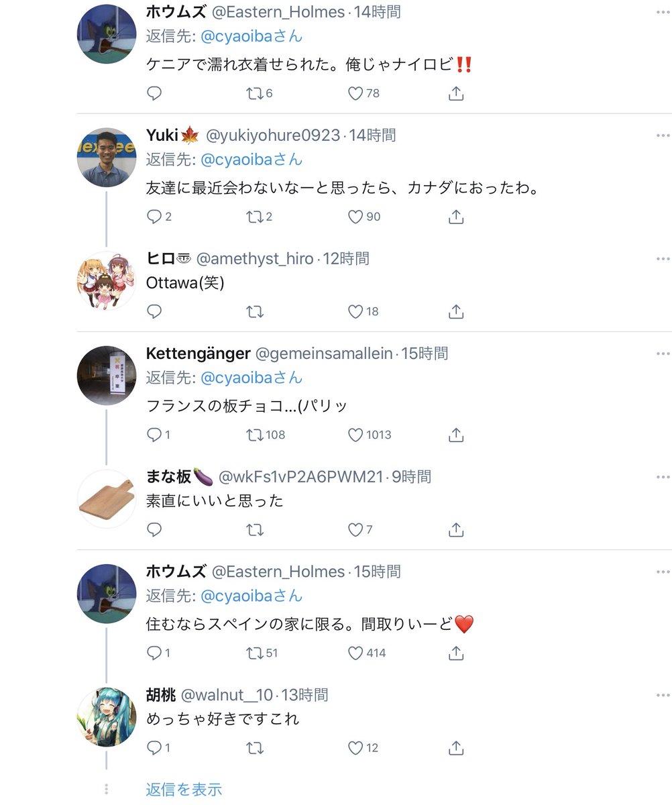672x805 pixels.
Task: Open the @amethyst_hiro username link
Action: [x=254, y=258]
